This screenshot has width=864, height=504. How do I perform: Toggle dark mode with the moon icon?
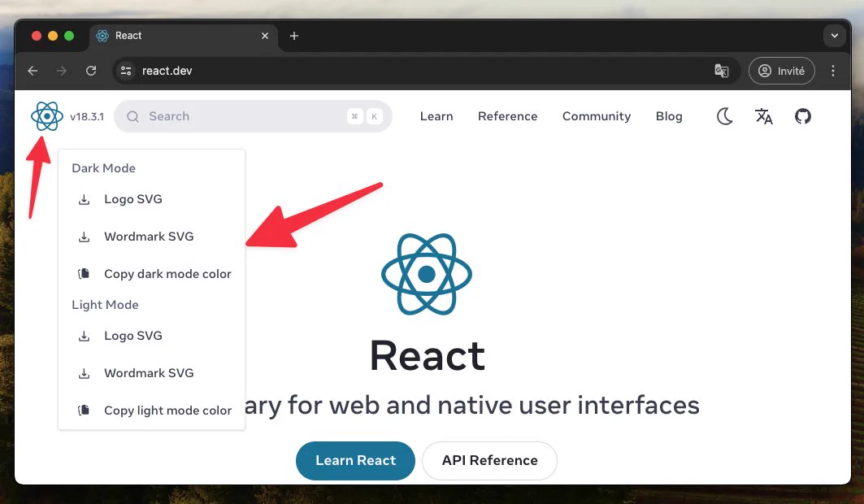pyautogui.click(x=724, y=116)
